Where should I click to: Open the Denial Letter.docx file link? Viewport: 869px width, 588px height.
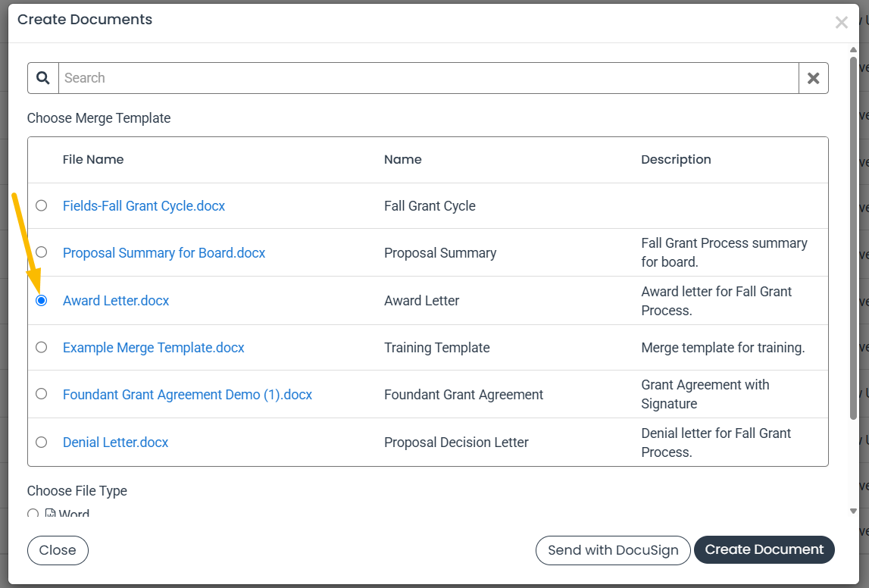click(x=115, y=443)
